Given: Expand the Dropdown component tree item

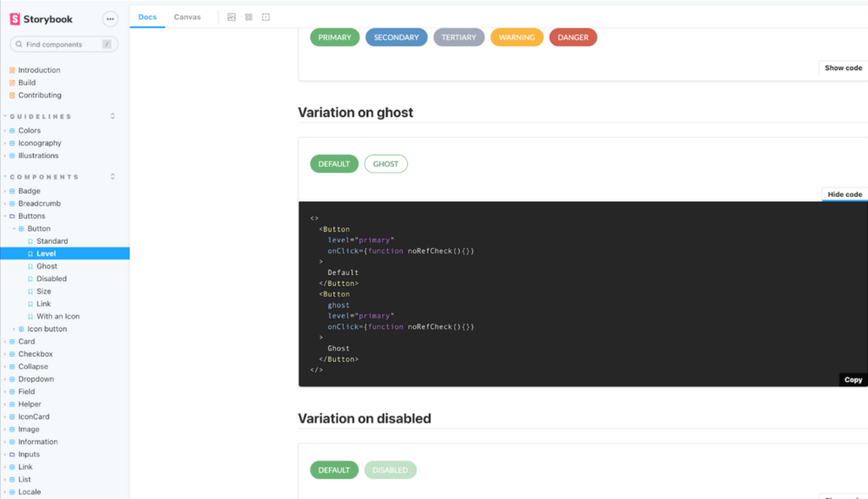Looking at the screenshot, I should tap(36, 379).
